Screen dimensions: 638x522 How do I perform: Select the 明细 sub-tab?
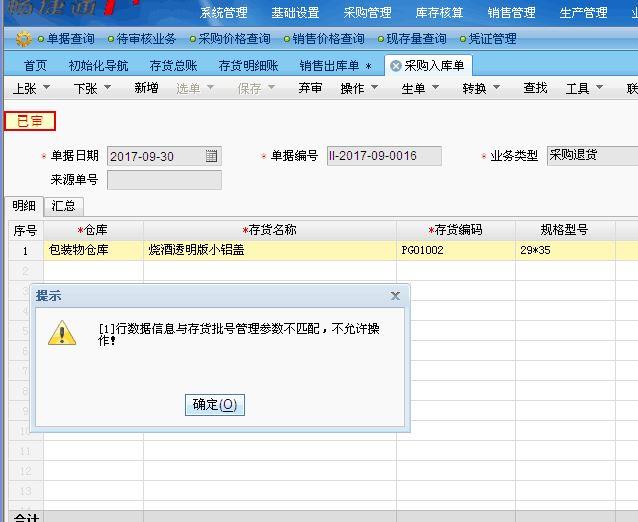24,206
